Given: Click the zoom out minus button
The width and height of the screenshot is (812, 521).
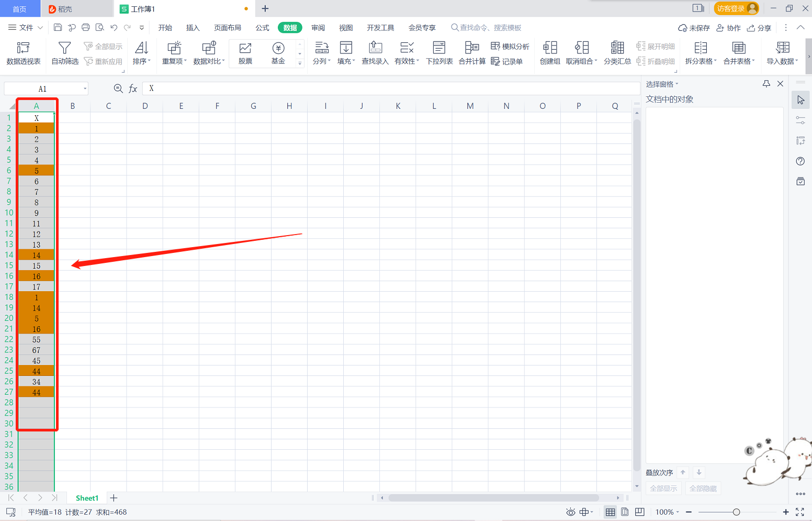Looking at the screenshot, I should coord(689,512).
